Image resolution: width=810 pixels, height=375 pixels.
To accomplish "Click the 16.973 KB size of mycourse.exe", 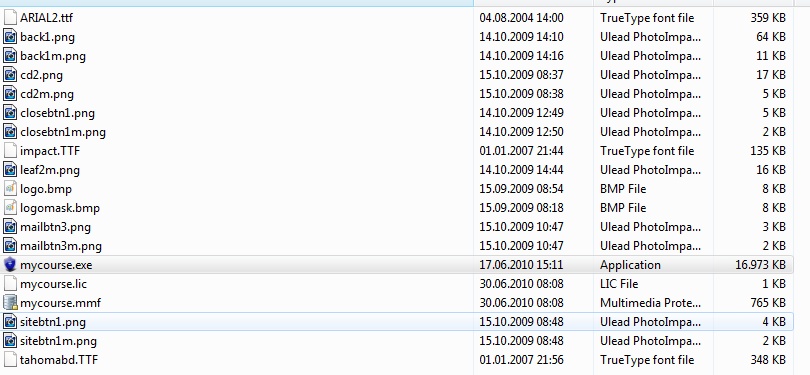I will click(760, 265).
